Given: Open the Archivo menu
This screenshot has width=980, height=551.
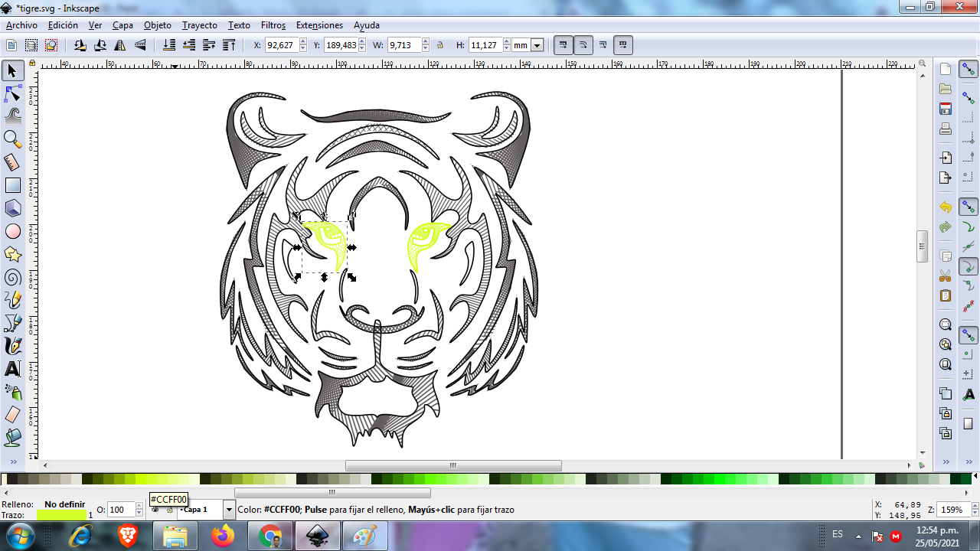Looking at the screenshot, I should click(21, 25).
